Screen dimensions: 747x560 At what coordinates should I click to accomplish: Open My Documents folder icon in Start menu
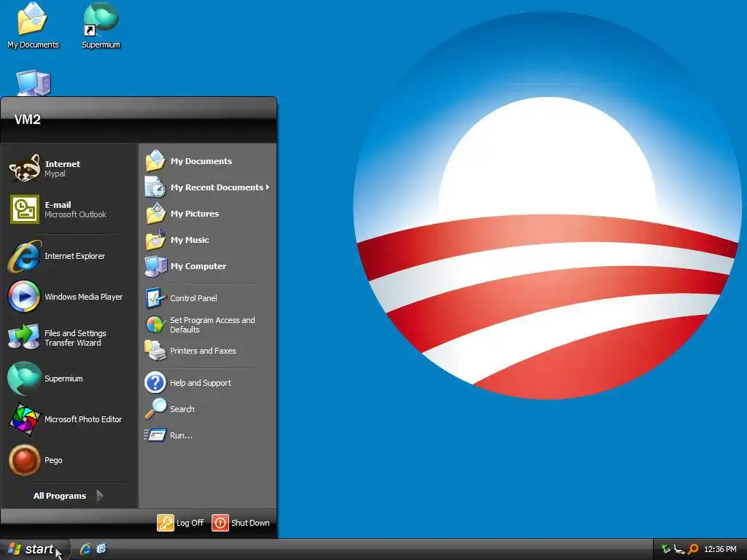coord(155,161)
